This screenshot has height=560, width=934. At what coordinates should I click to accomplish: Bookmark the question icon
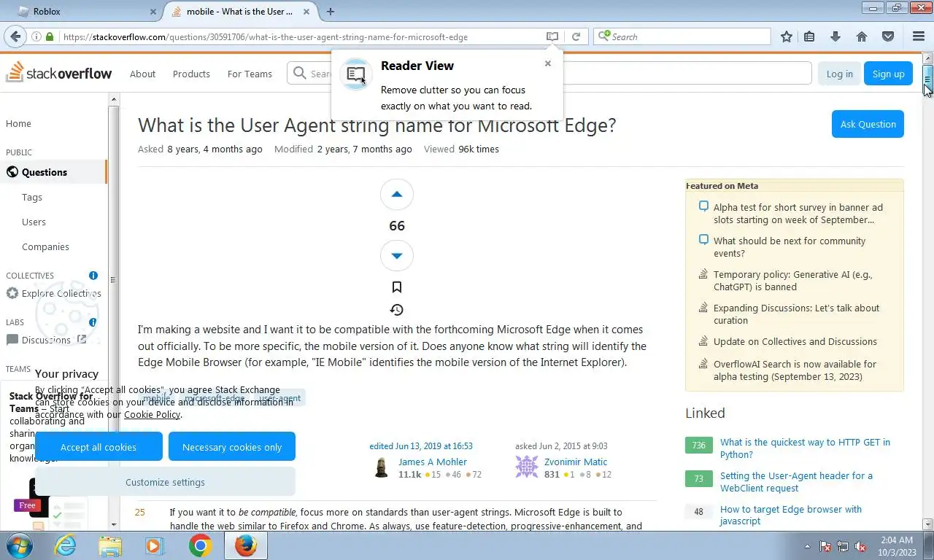coord(397,287)
